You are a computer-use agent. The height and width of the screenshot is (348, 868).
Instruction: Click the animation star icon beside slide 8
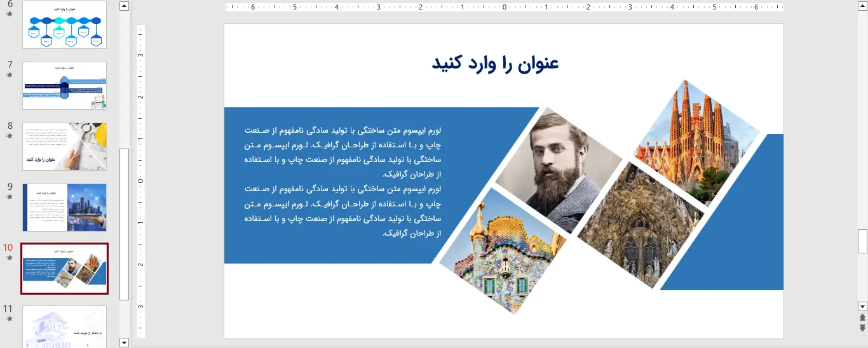click(9, 135)
